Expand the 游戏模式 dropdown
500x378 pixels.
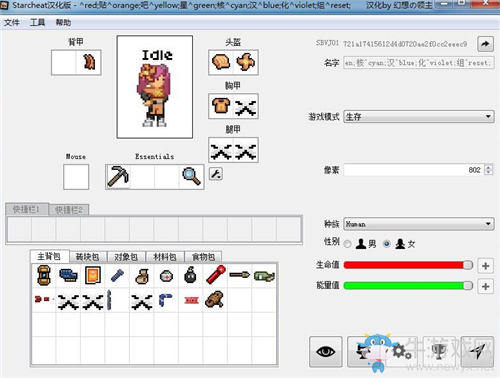pyautogui.click(x=419, y=117)
